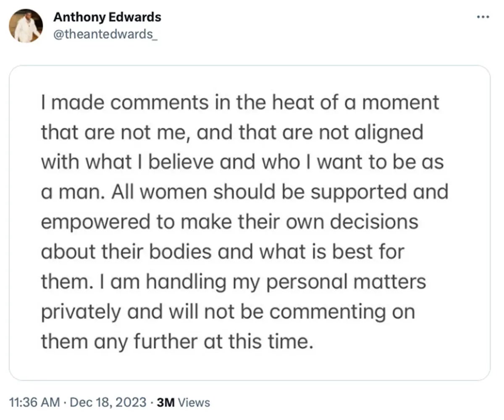The height and width of the screenshot is (420, 504).
Task: Click the line "a man. All women should"
Action: click(244, 192)
